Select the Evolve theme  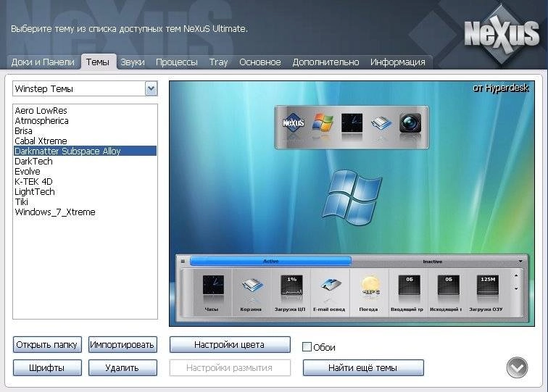pos(85,171)
